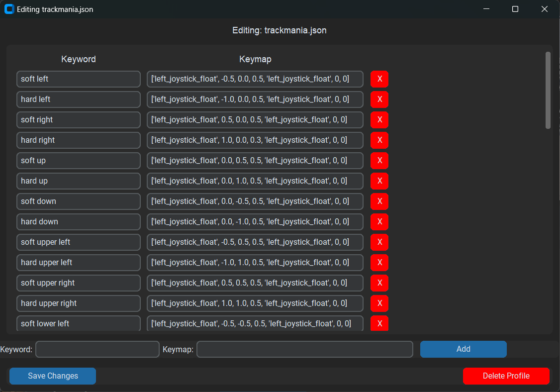The width and height of the screenshot is (560, 392).
Task: Click the 'soft down' keymap field
Action: coord(255,201)
